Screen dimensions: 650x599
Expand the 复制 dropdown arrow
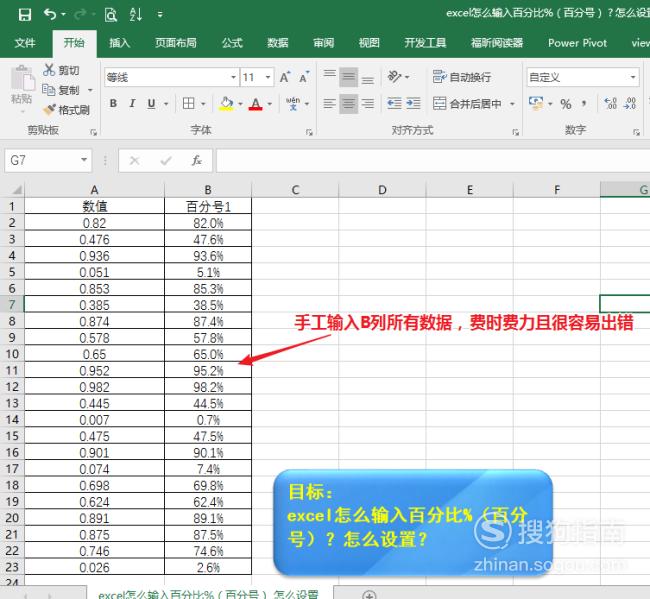pyautogui.click(x=90, y=90)
